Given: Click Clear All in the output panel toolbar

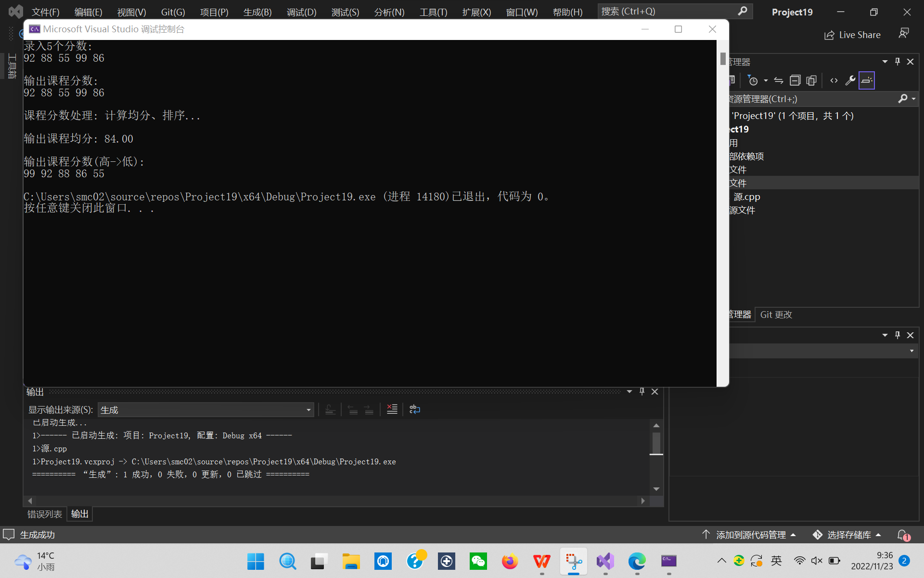Looking at the screenshot, I should click(x=392, y=409).
